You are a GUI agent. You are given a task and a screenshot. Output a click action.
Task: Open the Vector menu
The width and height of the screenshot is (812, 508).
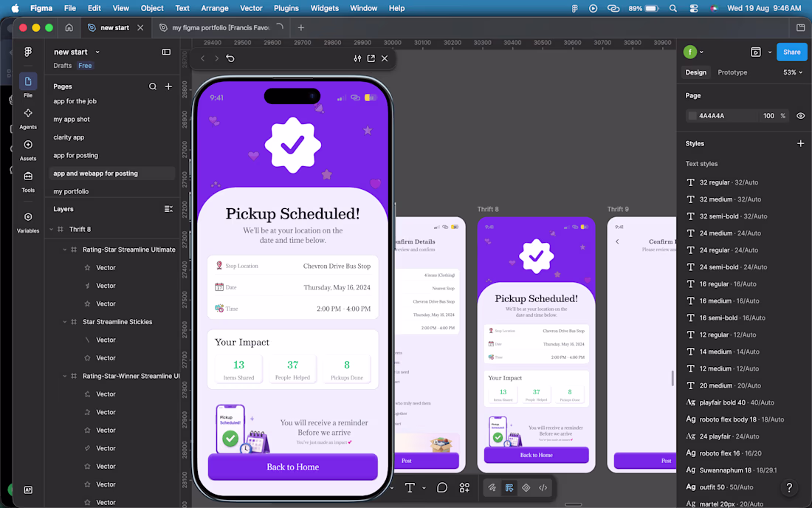coord(251,8)
